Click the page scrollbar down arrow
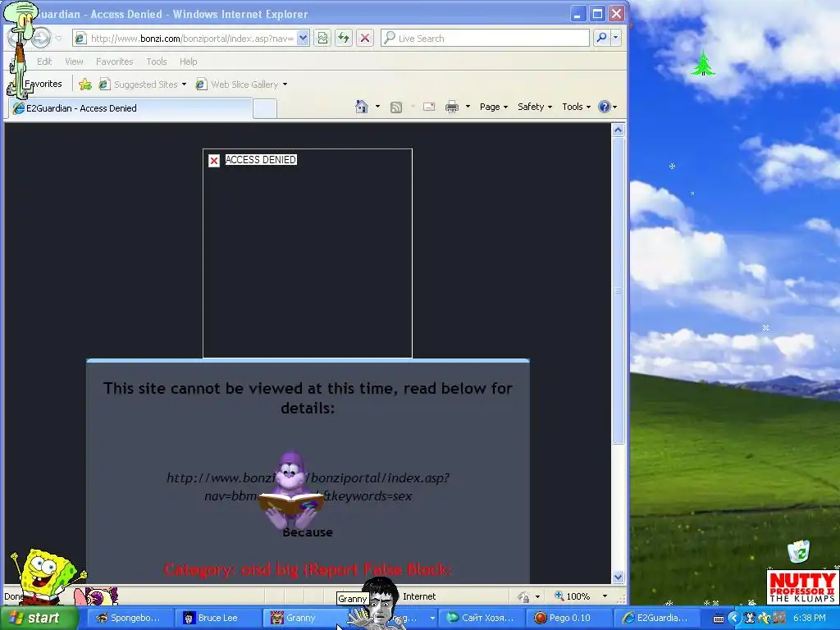Image resolution: width=840 pixels, height=630 pixels. (x=618, y=577)
